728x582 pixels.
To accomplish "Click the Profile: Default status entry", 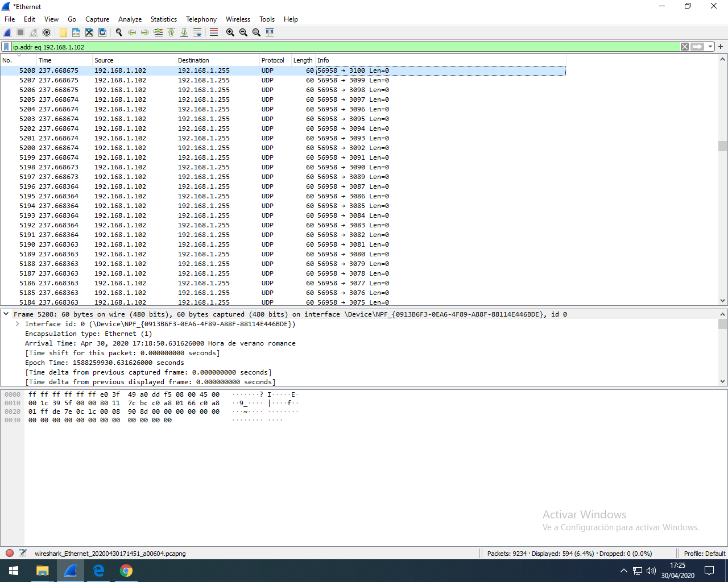I will (705, 554).
